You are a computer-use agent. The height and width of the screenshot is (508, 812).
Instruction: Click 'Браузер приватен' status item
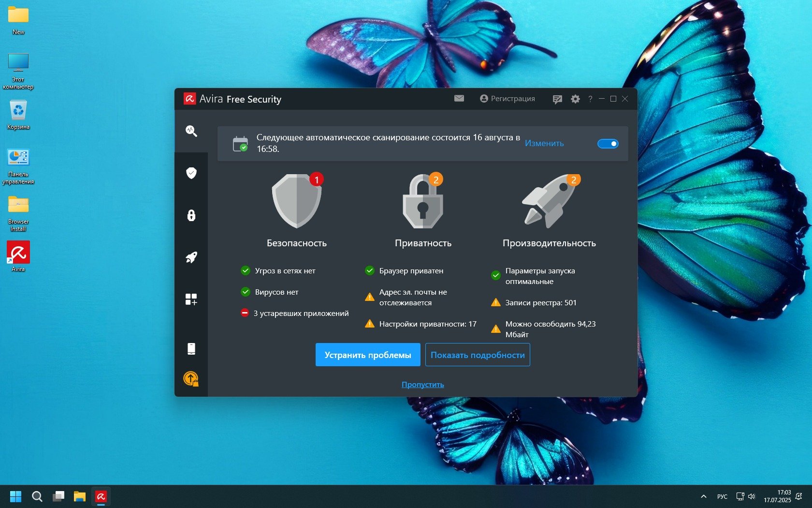404,270
